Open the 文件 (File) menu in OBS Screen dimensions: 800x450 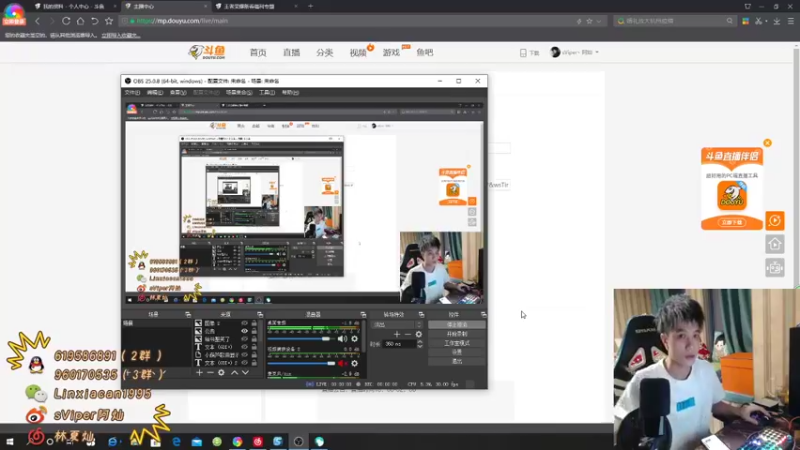[132, 92]
